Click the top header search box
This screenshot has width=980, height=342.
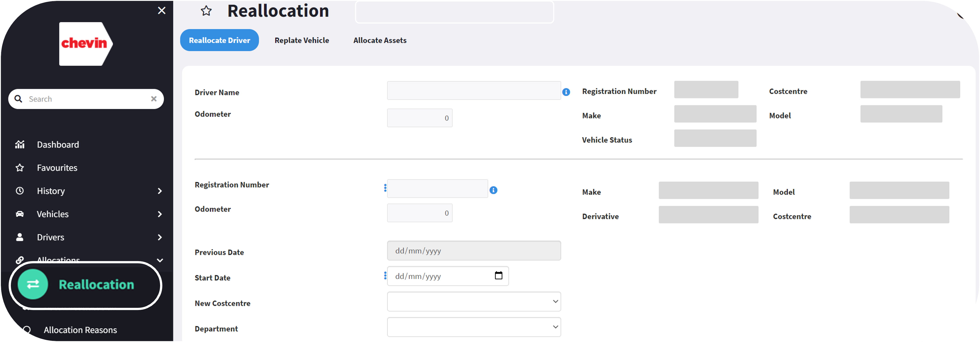coord(454,12)
